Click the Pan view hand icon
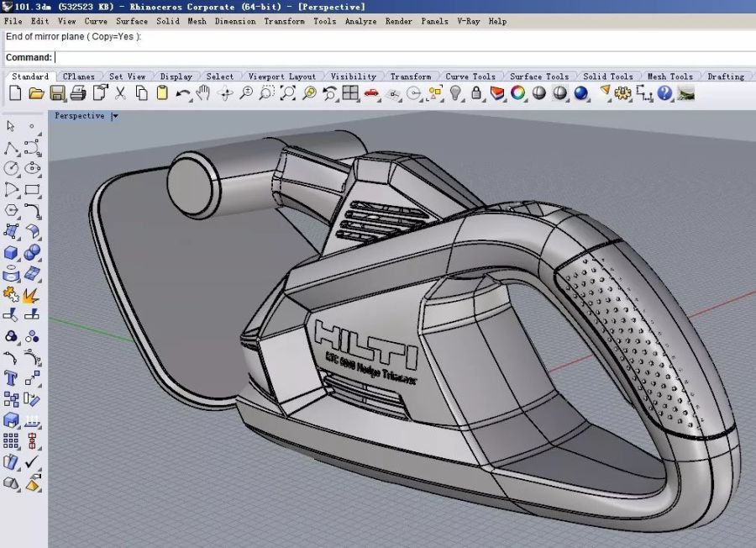Viewport: 756px width, 548px height. [203, 93]
